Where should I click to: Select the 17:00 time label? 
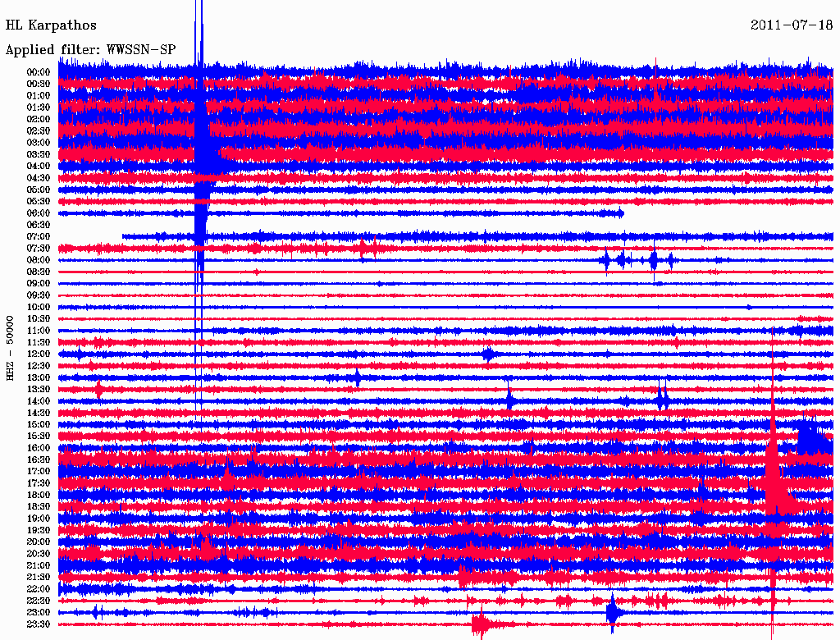coord(39,471)
